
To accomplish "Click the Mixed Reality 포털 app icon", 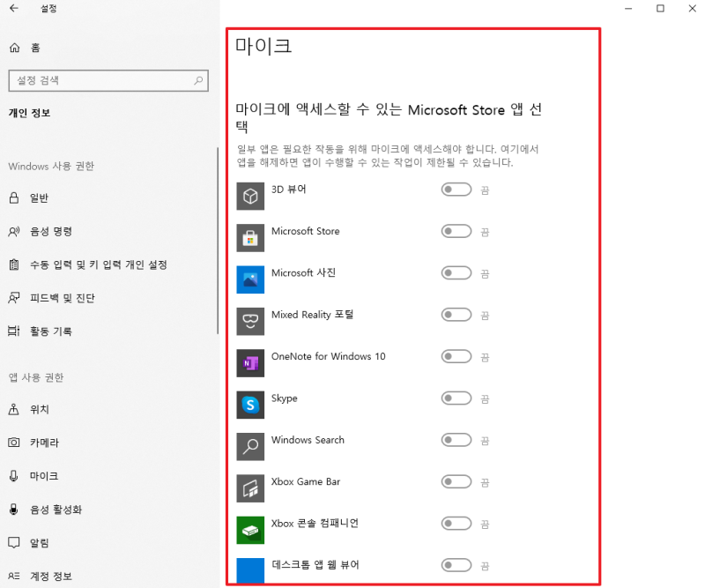I will pyautogui.click(x=250, y=321).
